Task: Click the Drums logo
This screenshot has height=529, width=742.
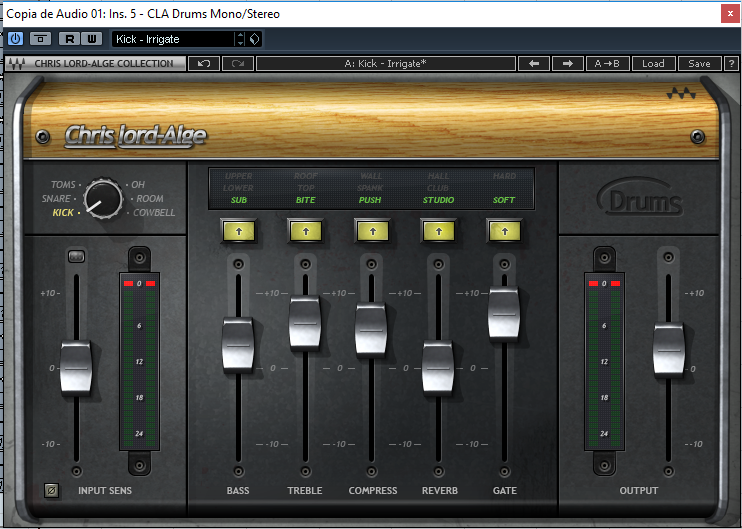Action: [640, 197]
